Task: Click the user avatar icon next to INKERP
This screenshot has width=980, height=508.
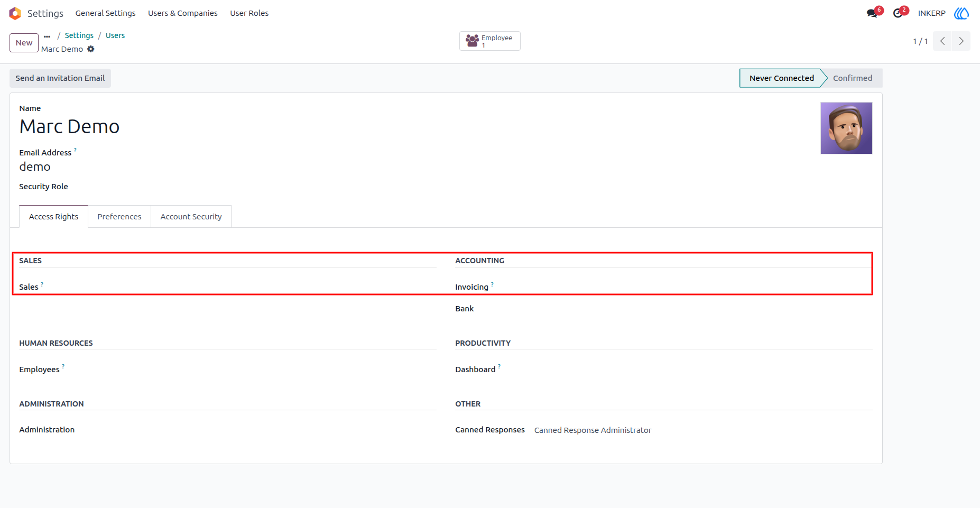Action: pos(961,13)
